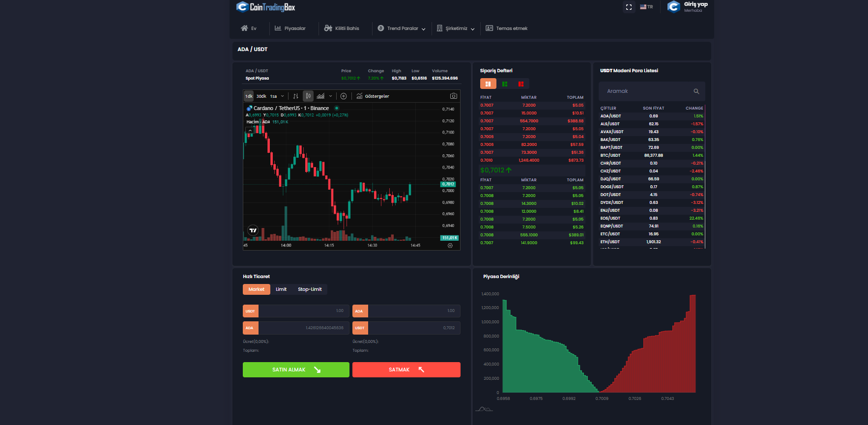
Task: Click the compare symbol plus icon
Action: pos(344,96)
